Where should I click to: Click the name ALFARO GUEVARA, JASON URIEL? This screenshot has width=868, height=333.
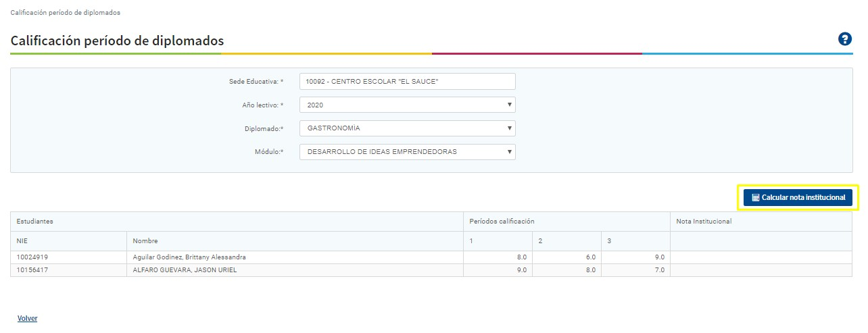click(185, 270)
